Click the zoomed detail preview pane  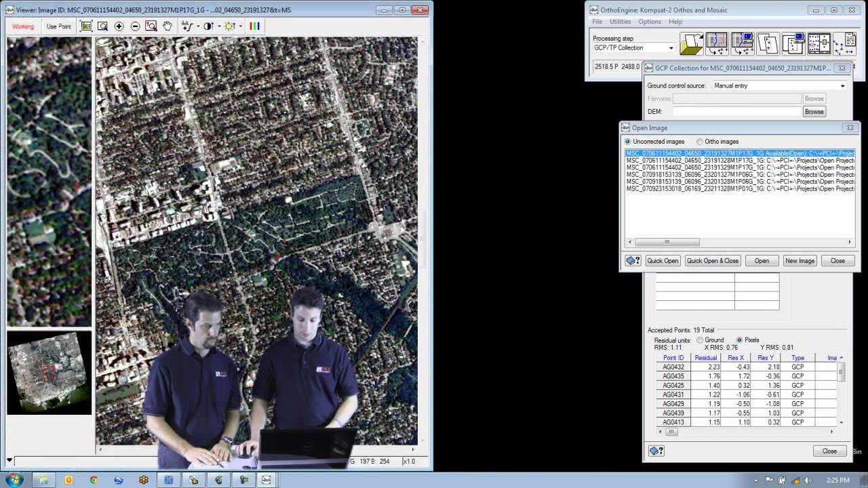49,182
